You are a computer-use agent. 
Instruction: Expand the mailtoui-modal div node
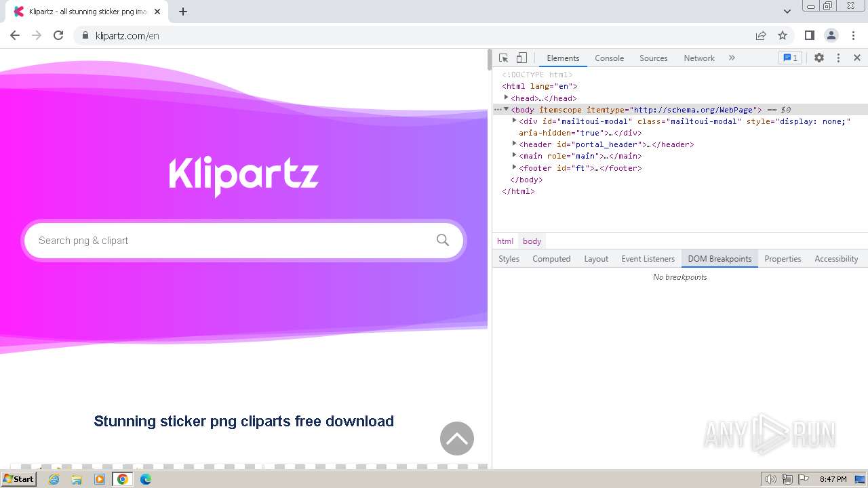pos(514,121)
